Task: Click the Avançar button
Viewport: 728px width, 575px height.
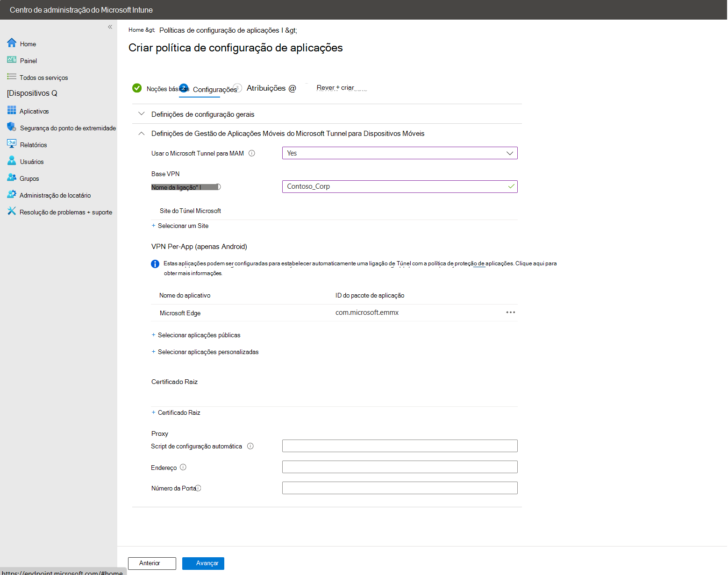Action: pos(203,563)
